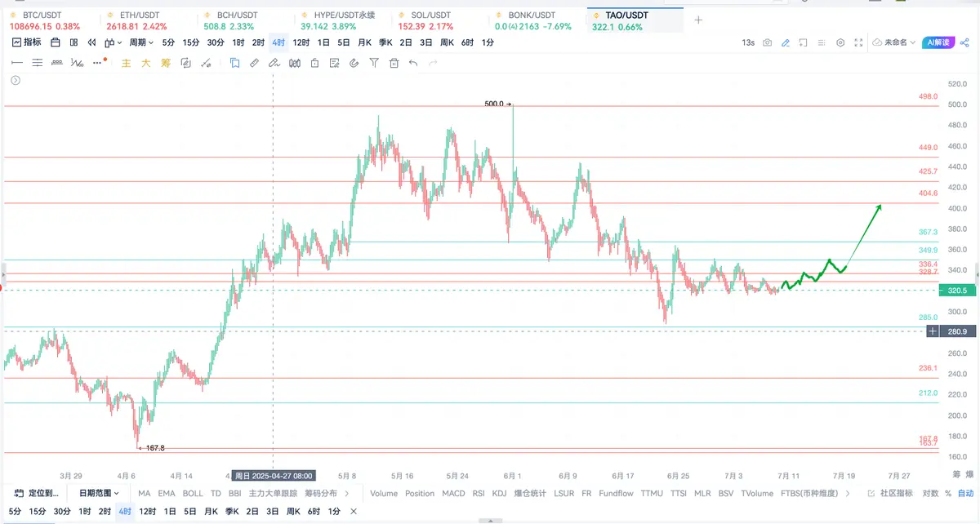Toggle the blue pencil drawing mode icon
980x524 pixels.
coord(786,42)
